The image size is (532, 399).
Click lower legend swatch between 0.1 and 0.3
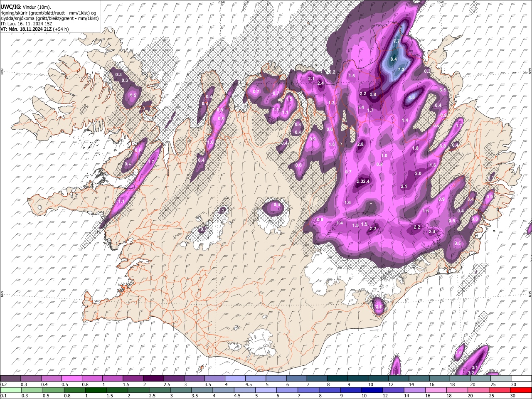(11, 390)
